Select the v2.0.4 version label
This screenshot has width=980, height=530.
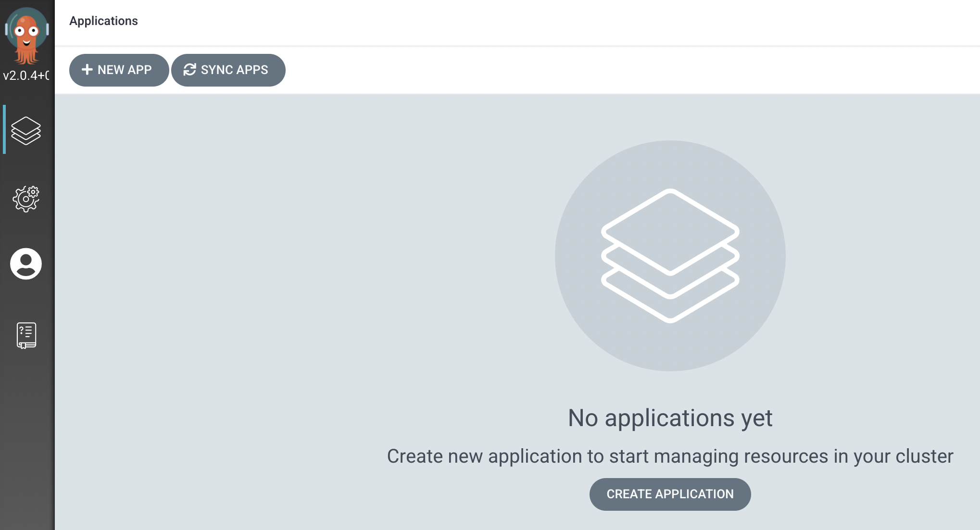coord(26,76)
